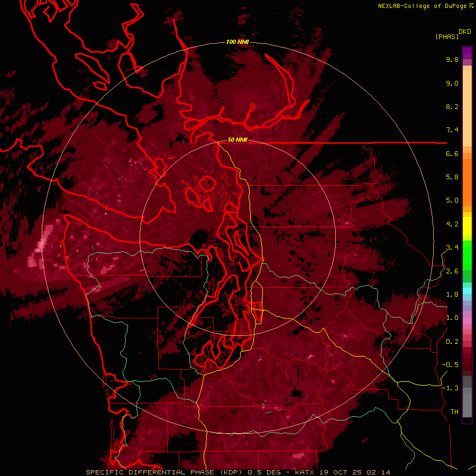Click the SPECIFIC DIFFERENTIAL PHASE (KDP) title
The height and width of the screenshot is (476, 476).
tap(163, 472)
